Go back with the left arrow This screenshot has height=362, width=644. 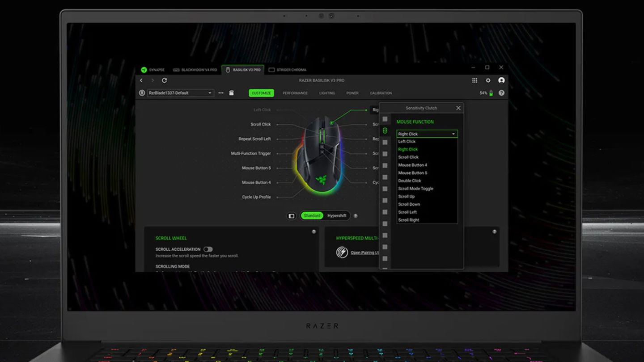[141, 80]
